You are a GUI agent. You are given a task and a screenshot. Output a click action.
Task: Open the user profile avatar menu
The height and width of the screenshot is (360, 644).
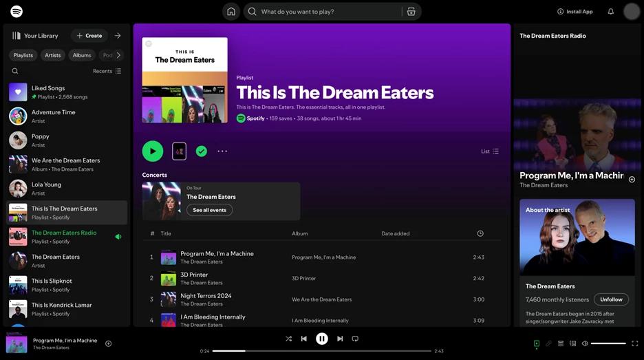pyautogui.click(x=631, y=12)
